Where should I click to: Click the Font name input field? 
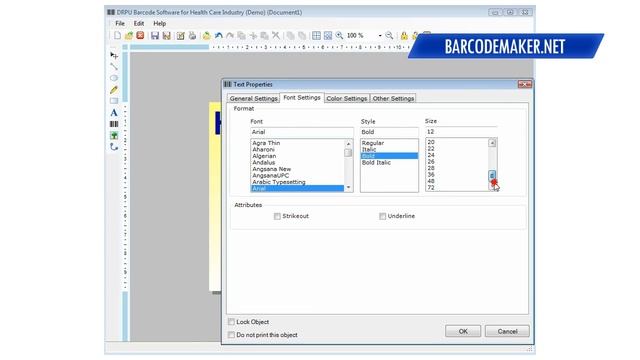click(x=302, y=132)
